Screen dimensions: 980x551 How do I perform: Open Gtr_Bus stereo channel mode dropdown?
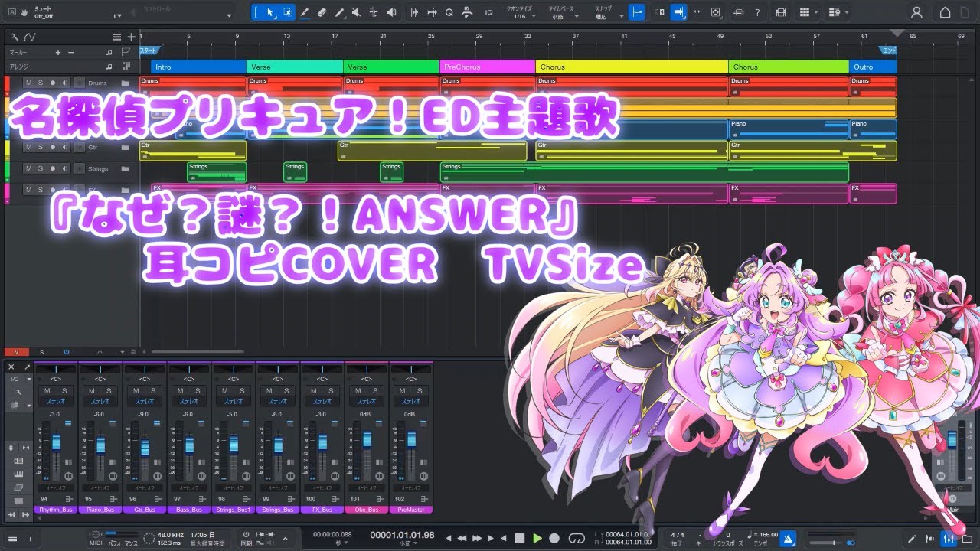tap(145, 401)
